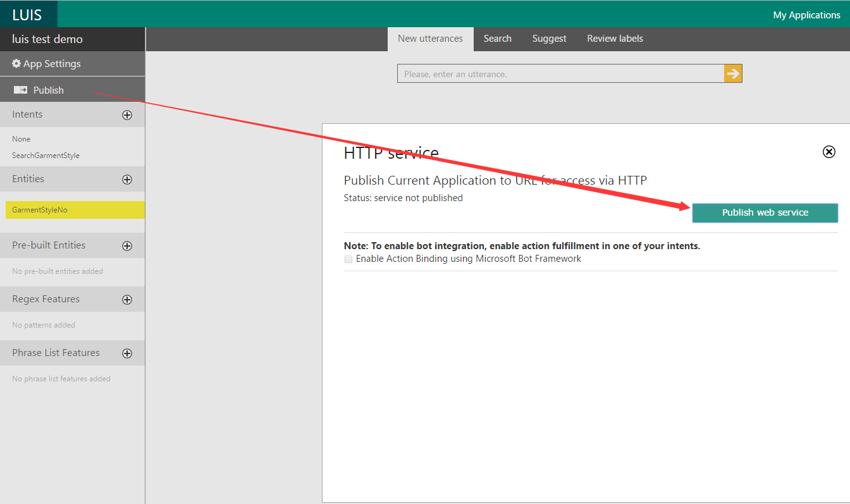Switch to New utterances tab
This screenshot has height=504, width=850.
pyautogui.click(x=430, y=39)
